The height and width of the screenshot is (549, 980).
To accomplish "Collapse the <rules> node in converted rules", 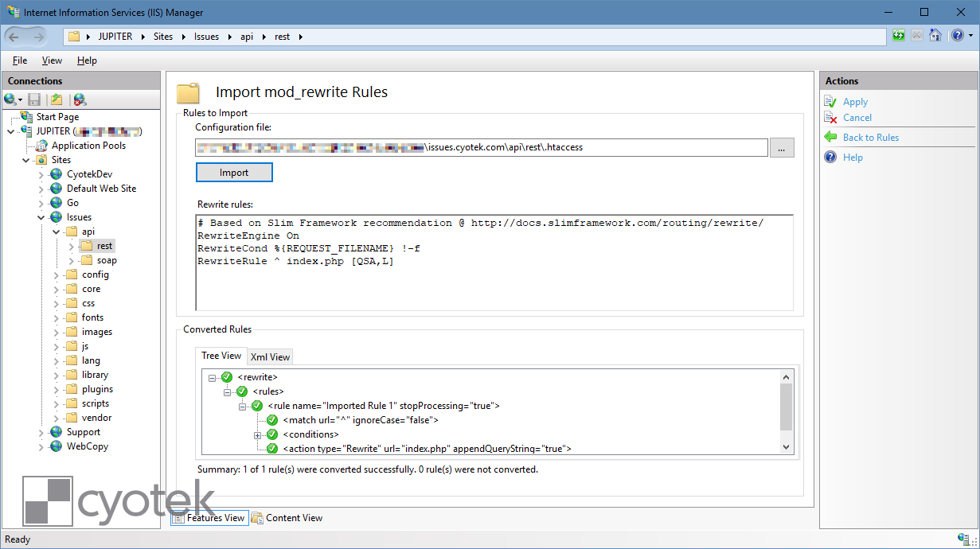I will tap(228, 391).
